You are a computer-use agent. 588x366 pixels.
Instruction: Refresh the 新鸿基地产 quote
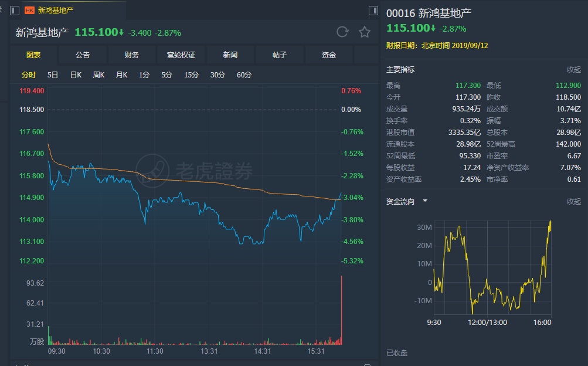coord(342,32)
